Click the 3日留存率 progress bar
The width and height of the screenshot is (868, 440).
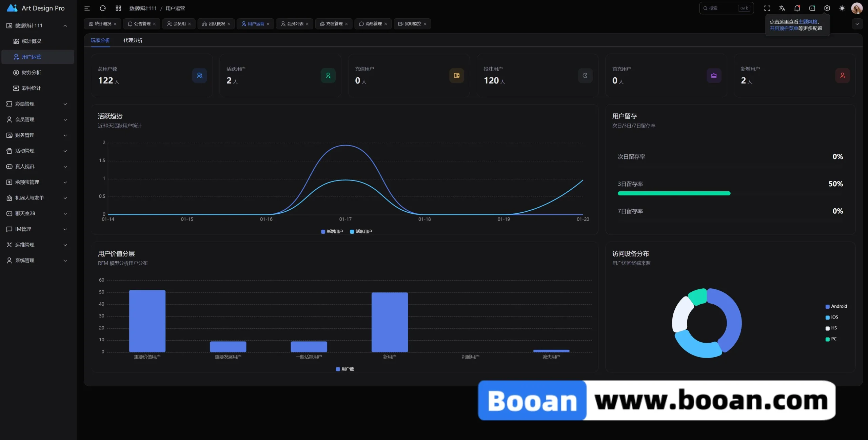730,193
